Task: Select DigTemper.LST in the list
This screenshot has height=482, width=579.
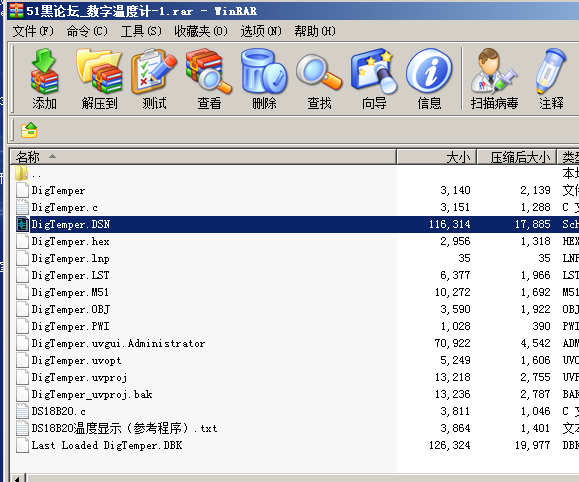Action: click(x=71, y=276)
